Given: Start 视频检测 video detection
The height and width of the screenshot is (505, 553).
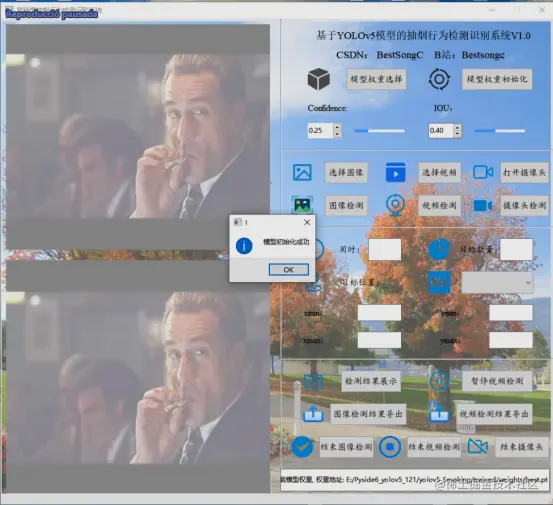Looking at the screenshot, I should pos(439,205).
